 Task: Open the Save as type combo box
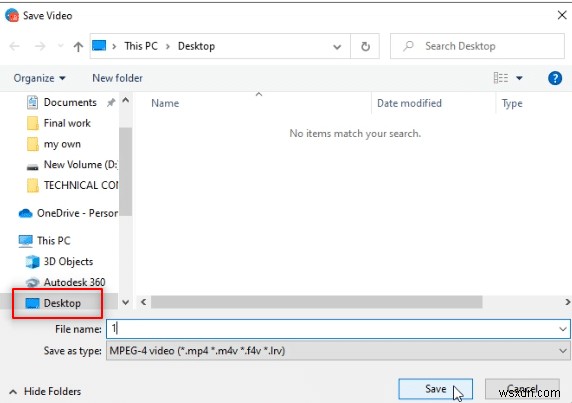(x=338, y=351)
